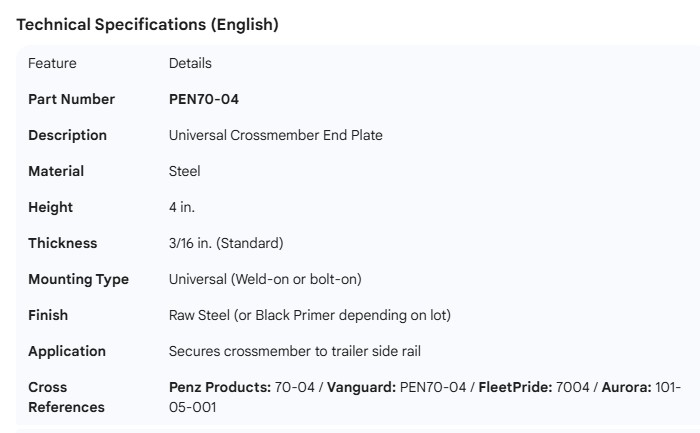Click the 3/16 in. (Standard) value

coord(226,243)
